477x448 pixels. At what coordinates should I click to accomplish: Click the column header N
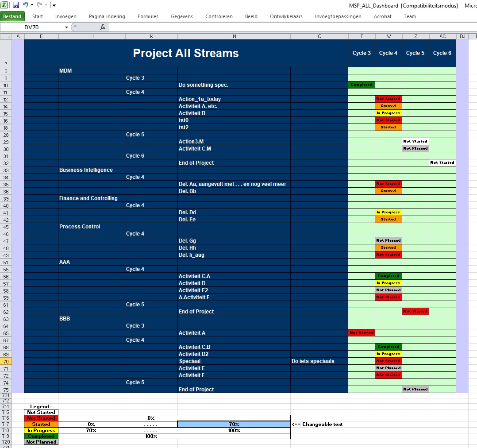point(234,36)
